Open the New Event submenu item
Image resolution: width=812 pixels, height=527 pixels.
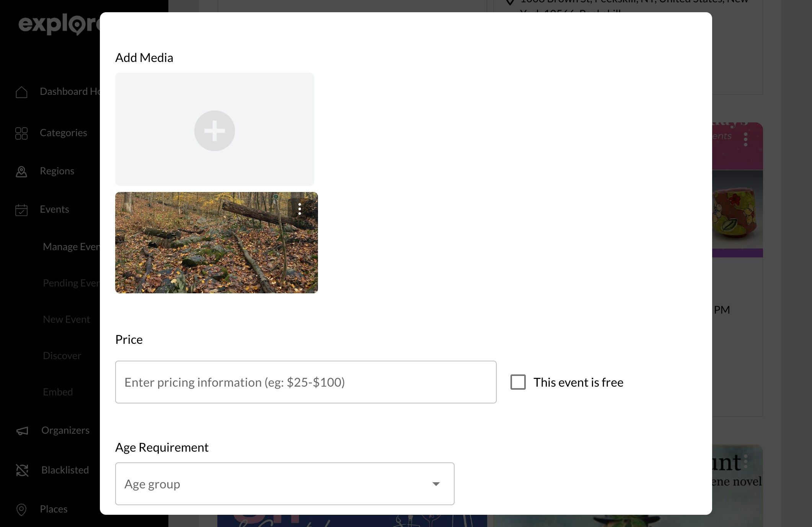pyautogui.click(x=67, y=319)
